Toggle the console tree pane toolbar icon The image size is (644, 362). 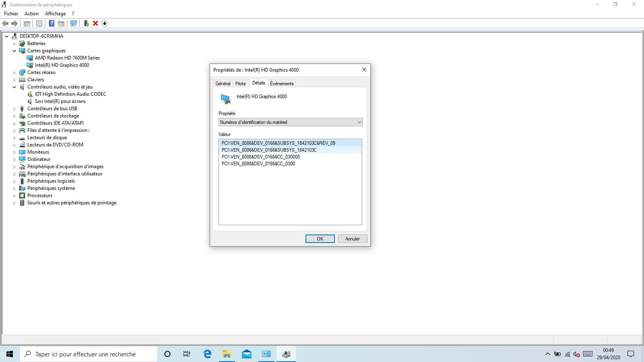click(27, 23)
